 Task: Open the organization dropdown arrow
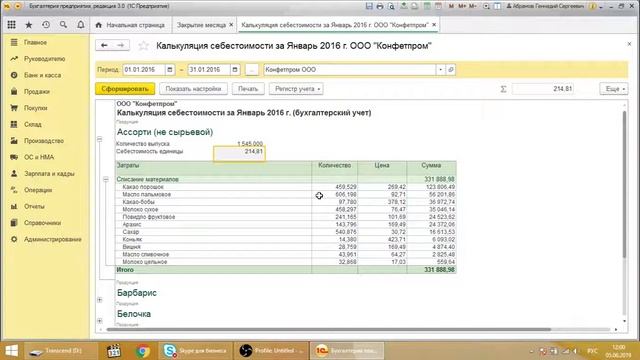pos(440,70)
